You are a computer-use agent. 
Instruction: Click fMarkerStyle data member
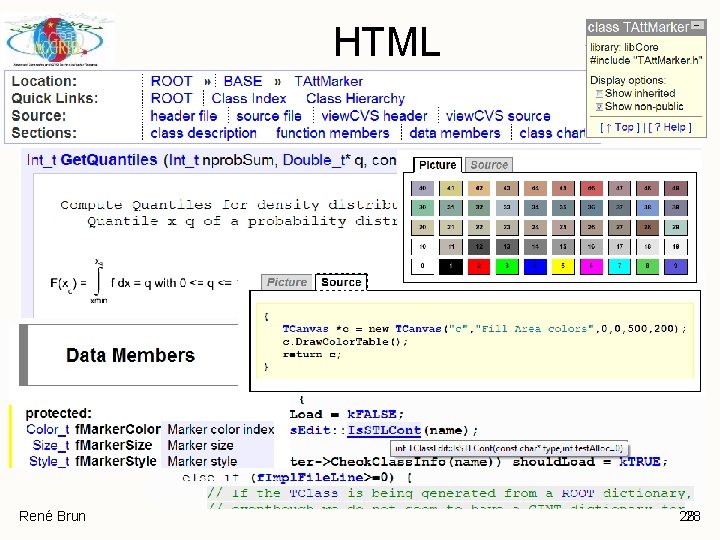click(116, 461)
